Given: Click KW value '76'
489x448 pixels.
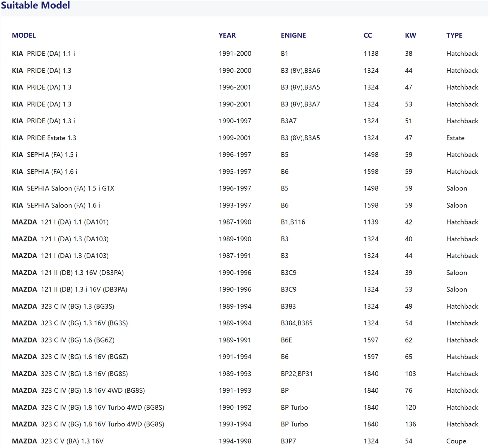Looking at the screenshot, I should 408,391.
